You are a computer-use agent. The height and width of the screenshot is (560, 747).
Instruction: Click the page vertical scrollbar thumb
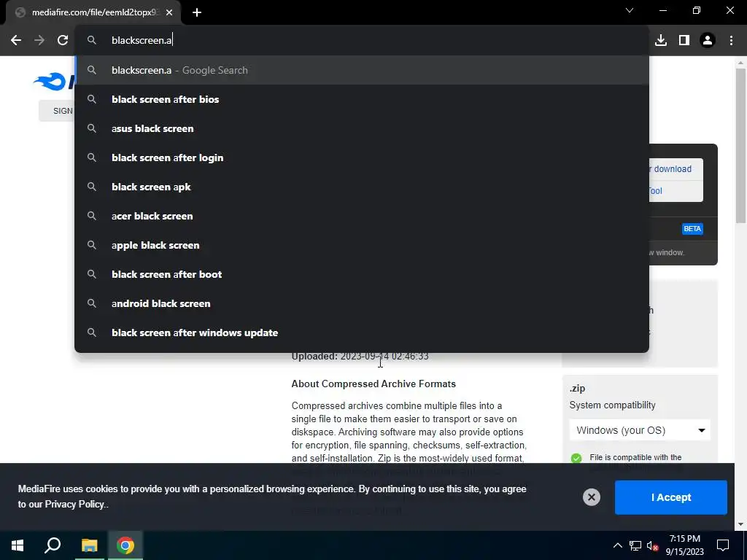(x=740, y=145)
